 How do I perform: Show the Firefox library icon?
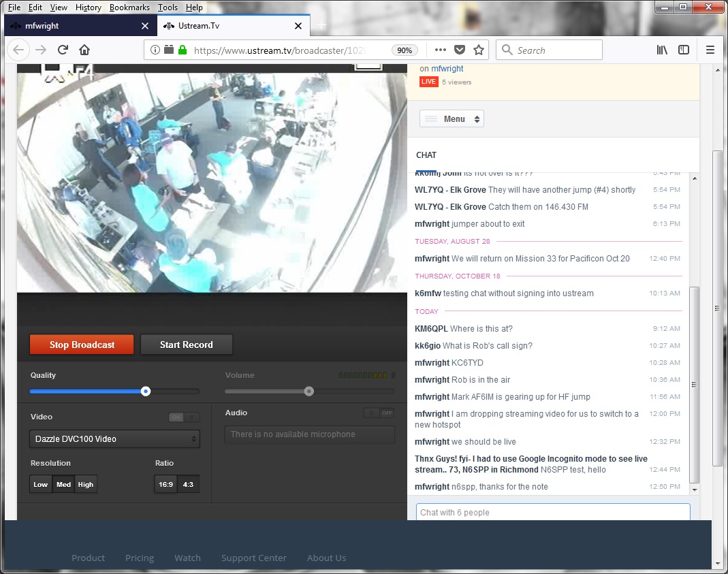coord(662,50)
